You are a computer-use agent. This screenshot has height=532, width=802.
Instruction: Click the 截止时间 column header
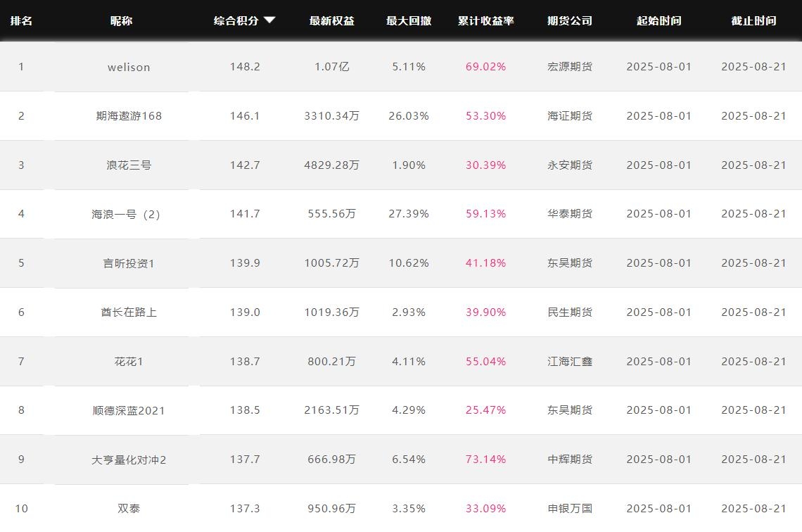point(753,20)
